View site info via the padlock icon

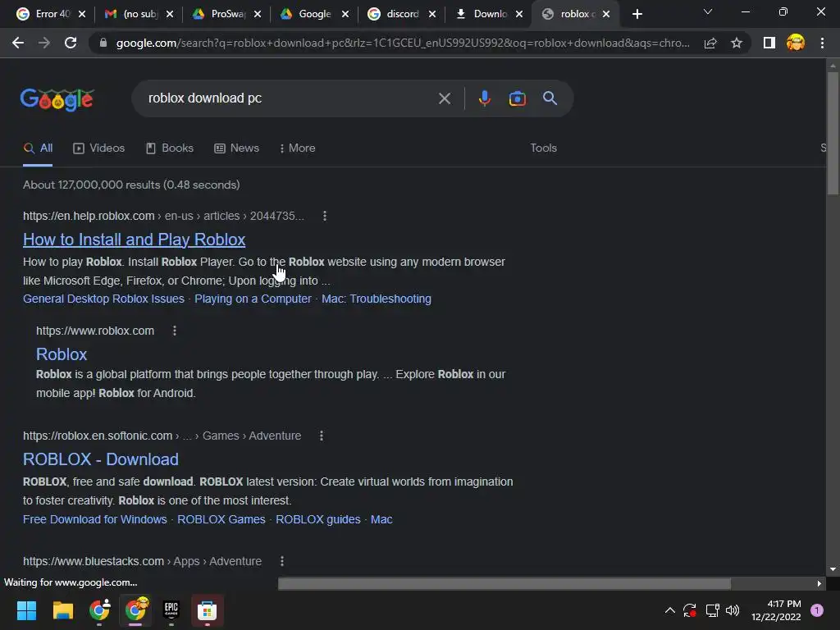(x=103, y=43)
